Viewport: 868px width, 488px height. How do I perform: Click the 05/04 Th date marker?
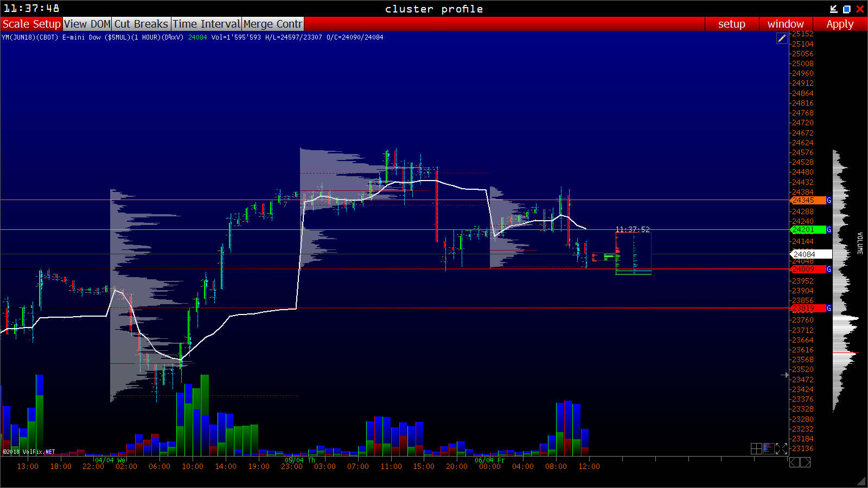[300, 460]
